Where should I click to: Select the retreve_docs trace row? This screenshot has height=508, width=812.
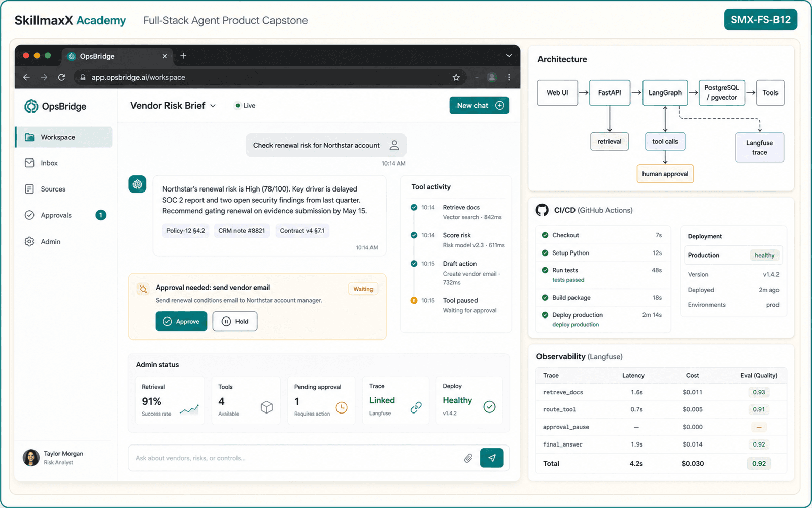point(661,392)
